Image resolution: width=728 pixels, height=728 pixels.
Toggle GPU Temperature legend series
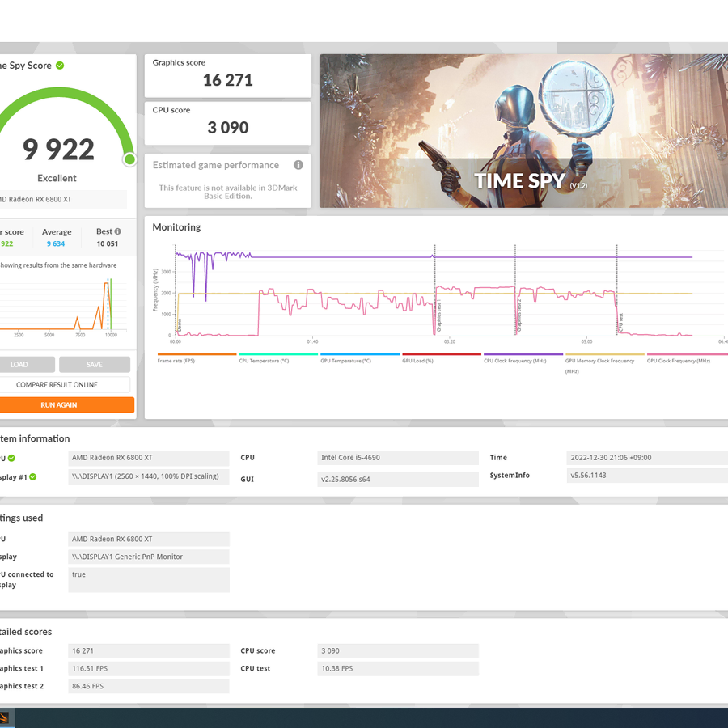[359, 358]
